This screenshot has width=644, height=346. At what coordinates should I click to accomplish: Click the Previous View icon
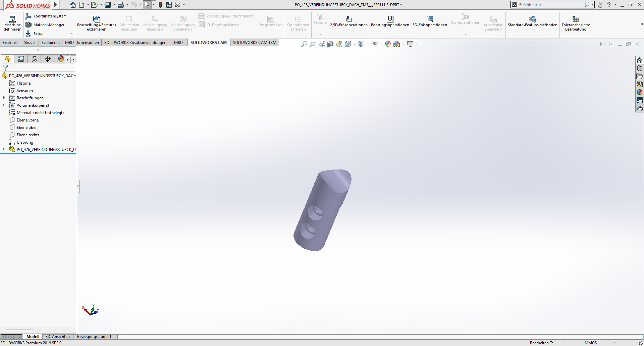tap(322, 44)
